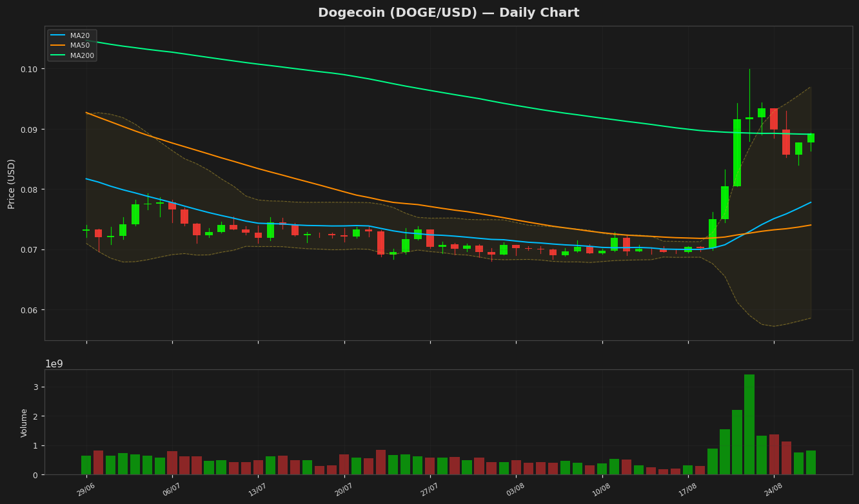Select the MA200 legend entry
The width and height of the screenshot is (859, 504).
(x=72, y=55)
